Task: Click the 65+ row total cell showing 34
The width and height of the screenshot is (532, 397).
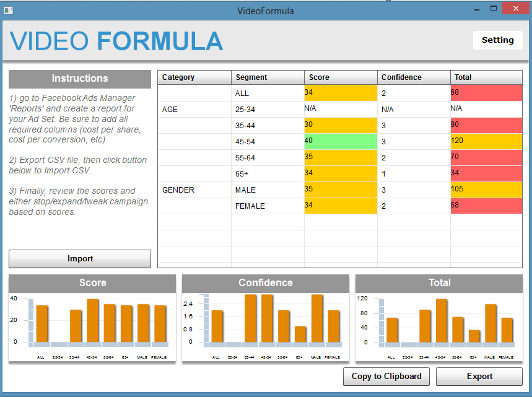Action: tap(486, 174)
